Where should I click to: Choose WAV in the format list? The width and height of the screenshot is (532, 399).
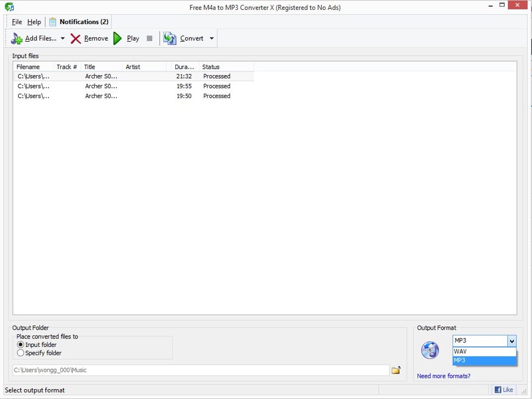[x=485, y=352]
